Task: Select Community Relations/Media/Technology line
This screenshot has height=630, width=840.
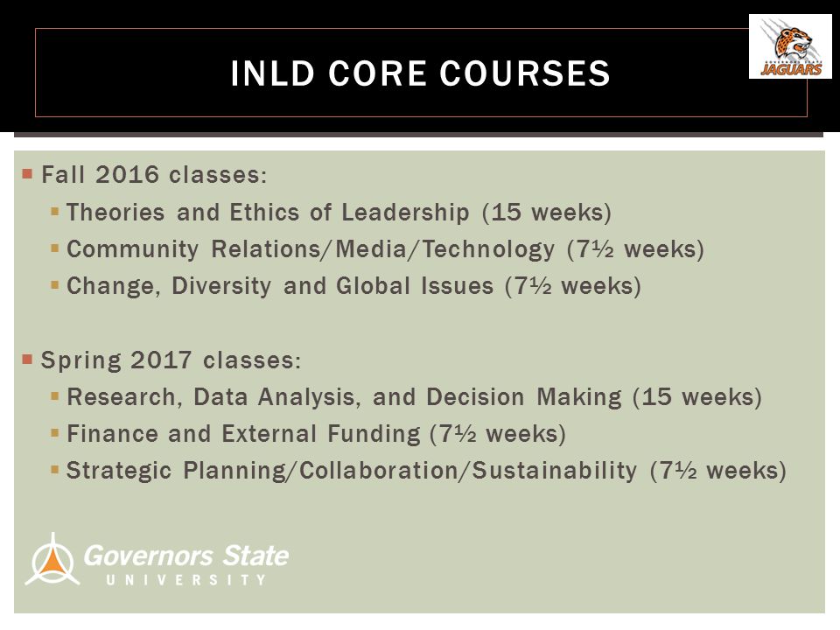Action: pos(385,249)
